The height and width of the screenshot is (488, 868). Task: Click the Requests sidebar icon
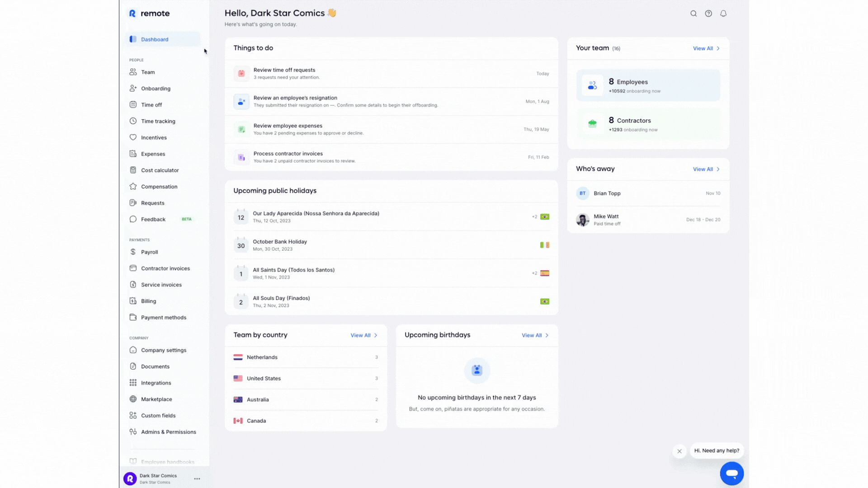pos(133,203)
